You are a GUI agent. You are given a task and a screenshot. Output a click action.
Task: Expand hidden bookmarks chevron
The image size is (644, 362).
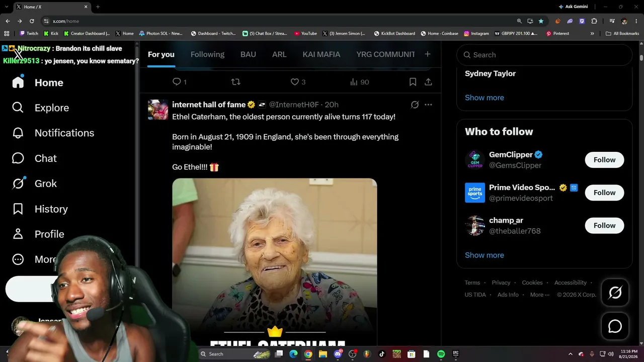click(x=592, y=34)
